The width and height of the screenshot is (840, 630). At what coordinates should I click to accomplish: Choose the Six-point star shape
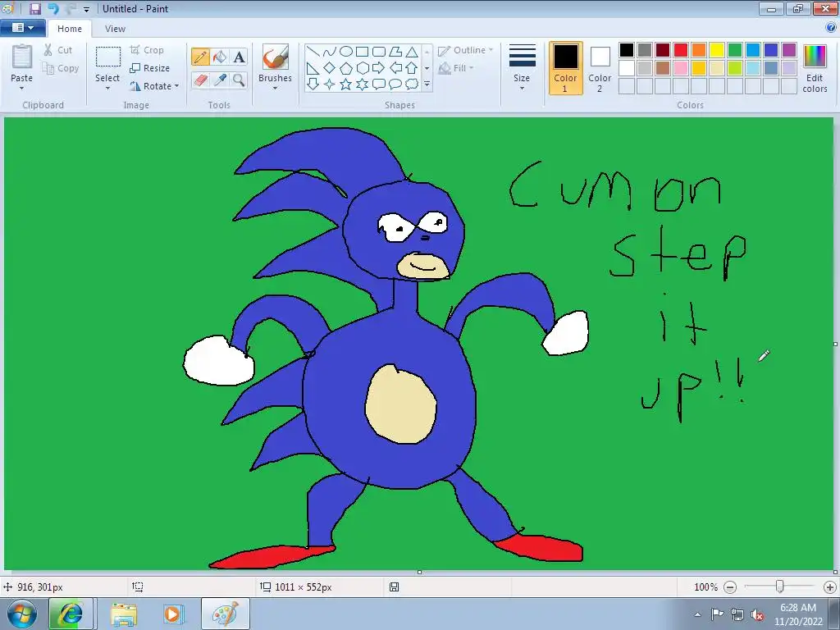(x=362, y=84)
